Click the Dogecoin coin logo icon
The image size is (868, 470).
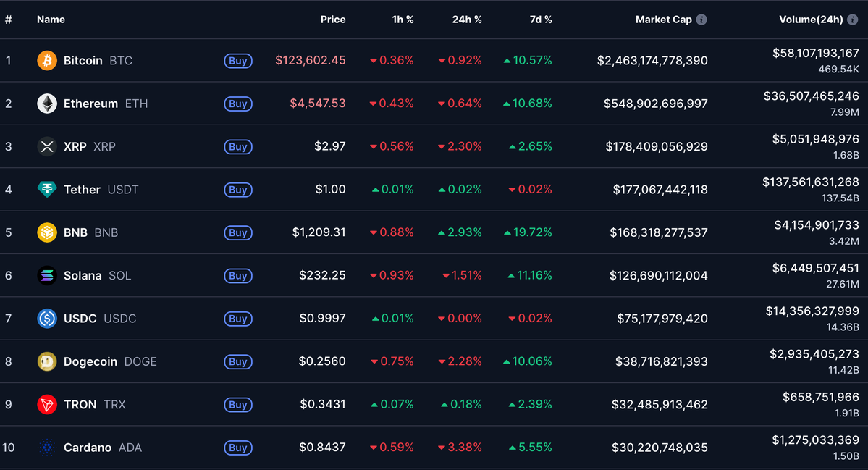pos(47,361)
